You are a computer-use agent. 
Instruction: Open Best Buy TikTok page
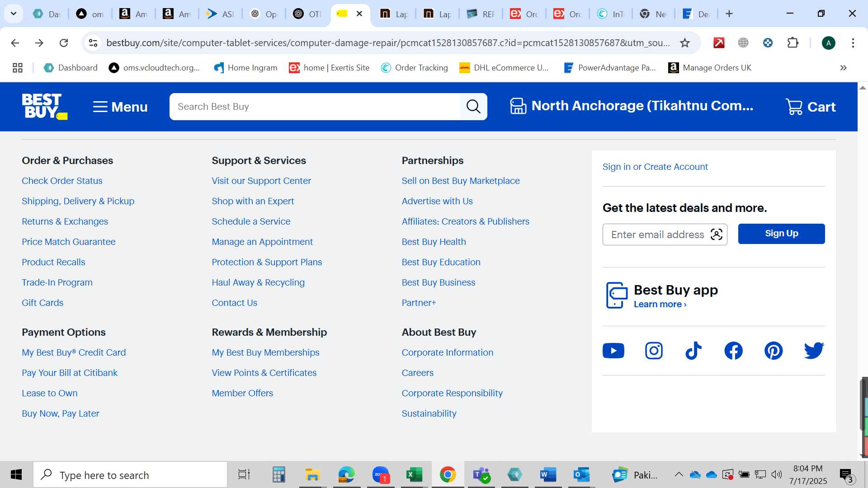(693, 351)
